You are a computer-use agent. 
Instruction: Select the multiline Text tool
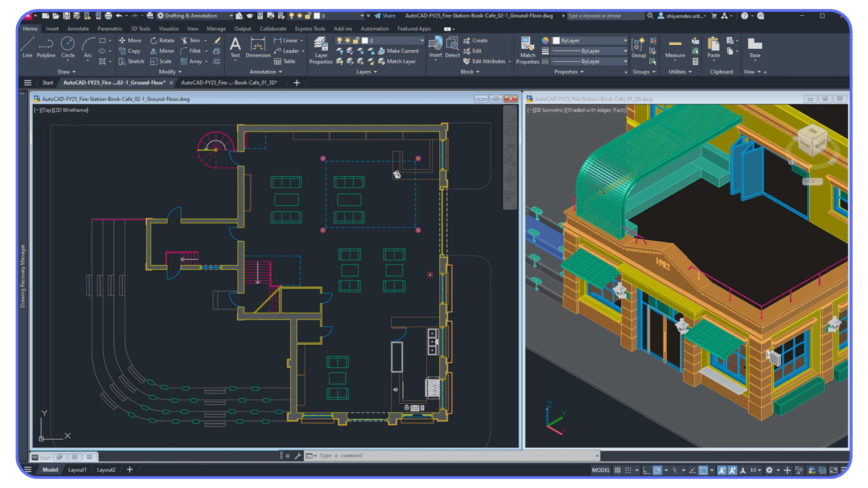235,47
